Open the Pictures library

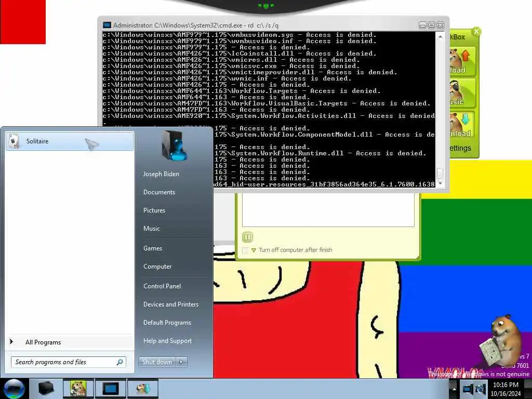point(154,210)
